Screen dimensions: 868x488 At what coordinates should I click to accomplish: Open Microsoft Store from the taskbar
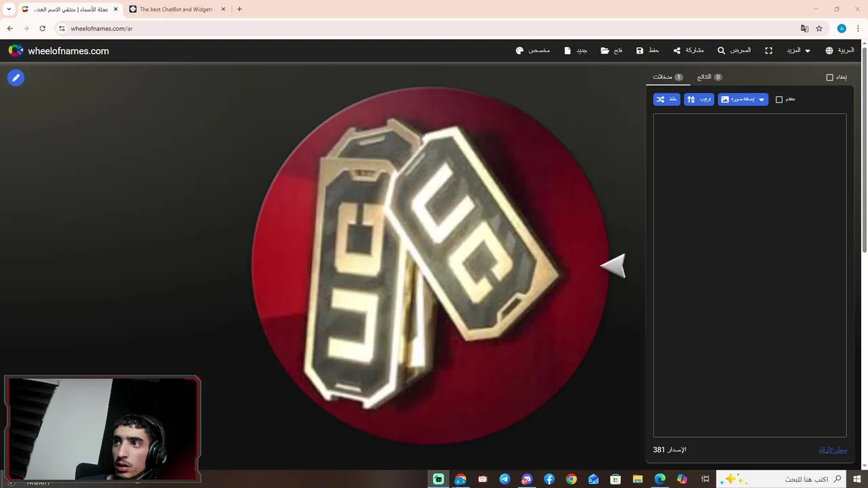(615, 479)
